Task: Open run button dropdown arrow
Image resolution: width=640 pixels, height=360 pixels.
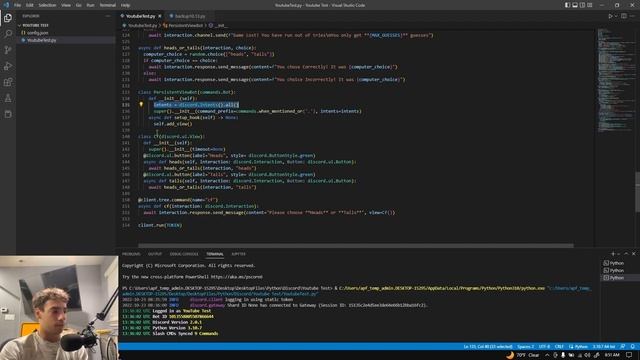Action: point(616,16)
